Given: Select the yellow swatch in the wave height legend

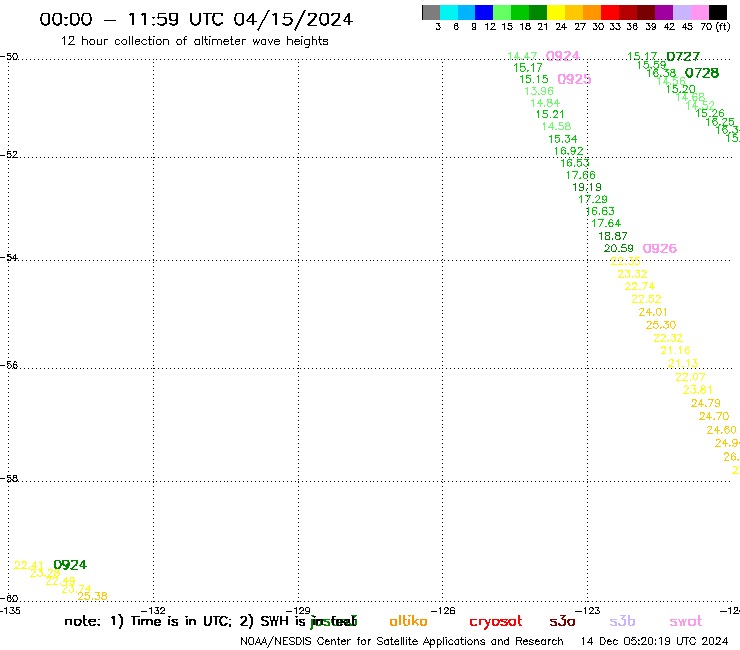Looking at the screenshot, I should (x=556, y=12).
